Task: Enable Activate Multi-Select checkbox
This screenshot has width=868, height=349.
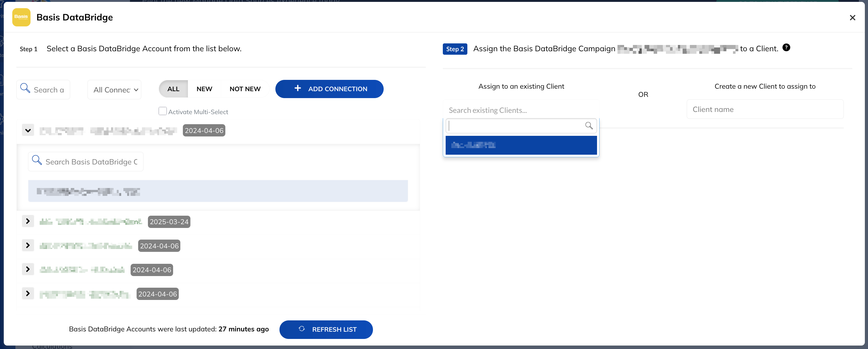Action: click(162, 111)
